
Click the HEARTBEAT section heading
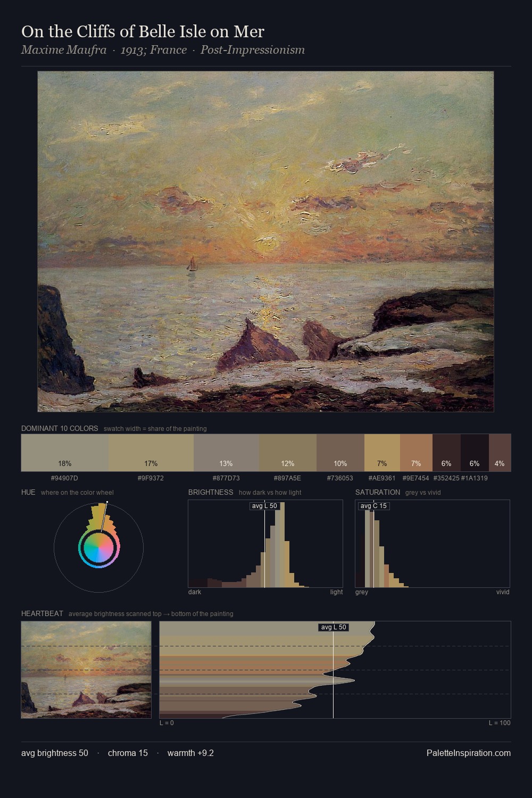click(x=42, y=613)
